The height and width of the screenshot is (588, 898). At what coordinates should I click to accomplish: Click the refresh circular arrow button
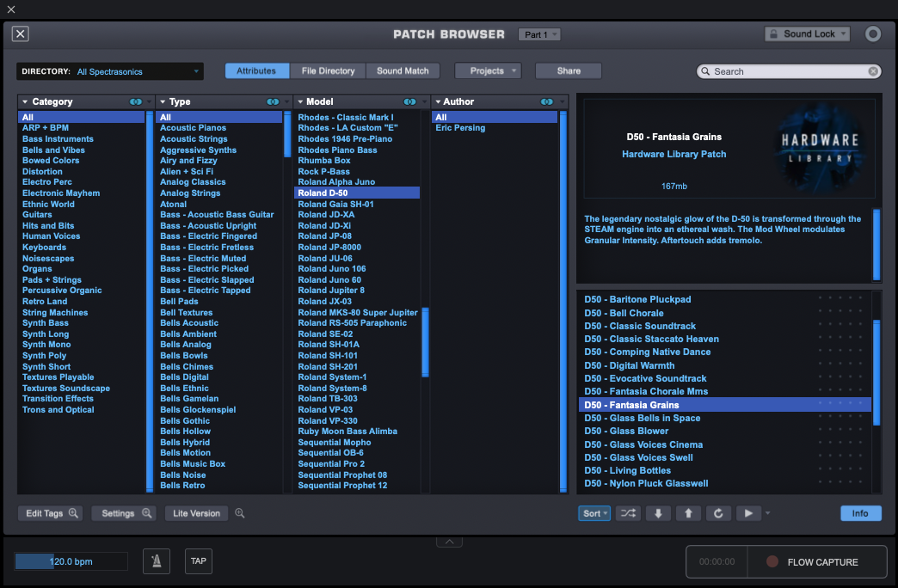click(718, 513)
